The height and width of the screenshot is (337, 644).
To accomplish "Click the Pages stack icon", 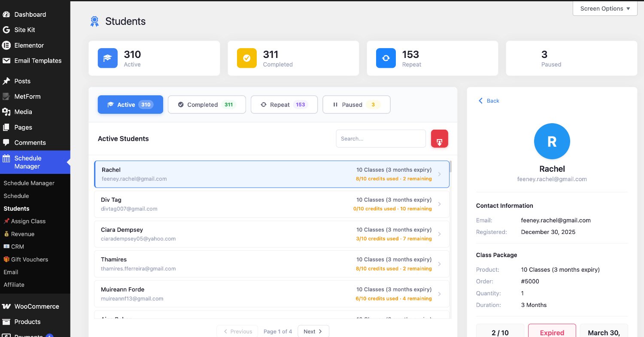I will (x=6, y=127).
